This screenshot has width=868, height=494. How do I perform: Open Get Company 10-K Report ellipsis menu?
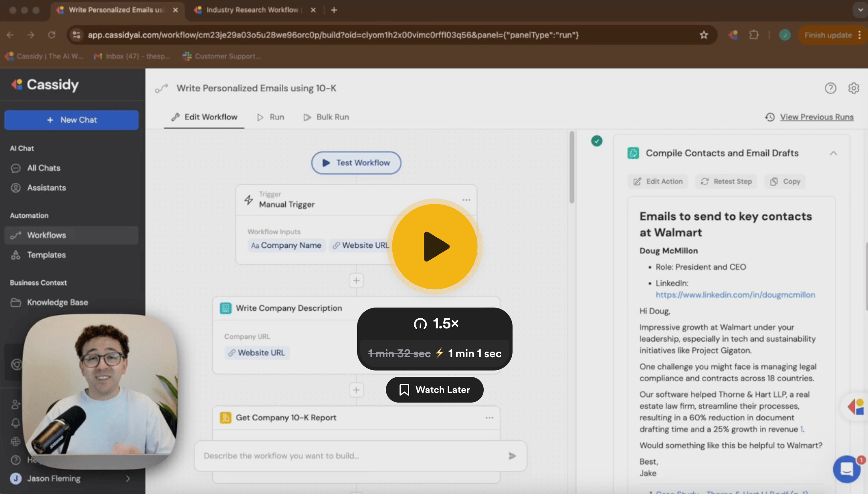pos(489,418)
